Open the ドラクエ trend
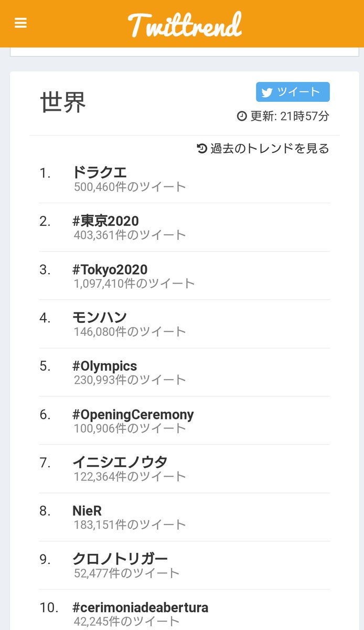 pos(100,172)
